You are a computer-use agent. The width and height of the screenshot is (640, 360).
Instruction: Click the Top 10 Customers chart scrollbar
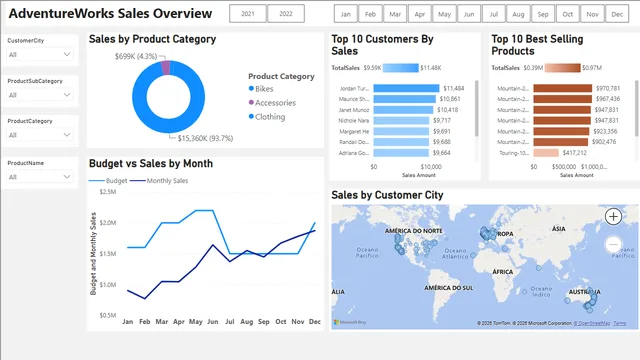click(476, 108)
